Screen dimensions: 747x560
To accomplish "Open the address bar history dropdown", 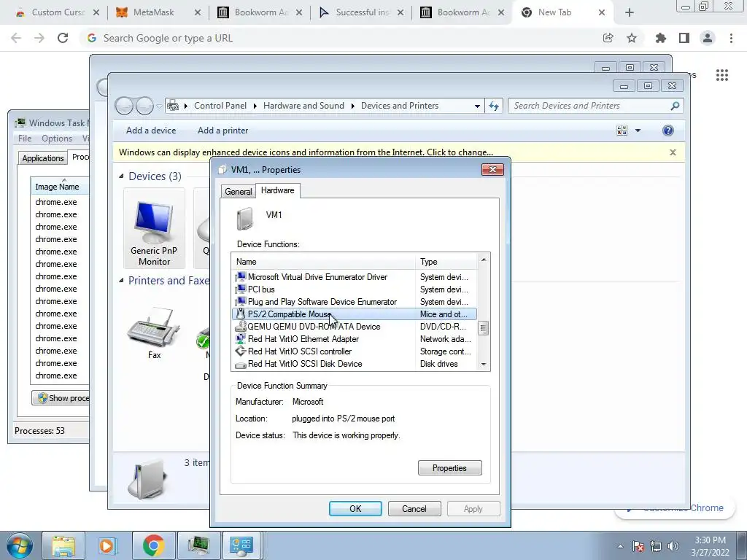I will click(477, 106).
